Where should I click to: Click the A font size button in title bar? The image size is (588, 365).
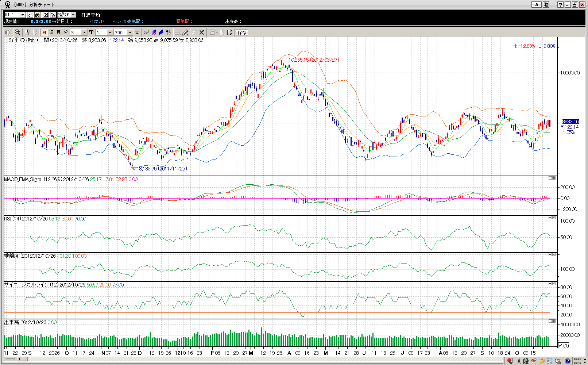(x=536, y=5)
